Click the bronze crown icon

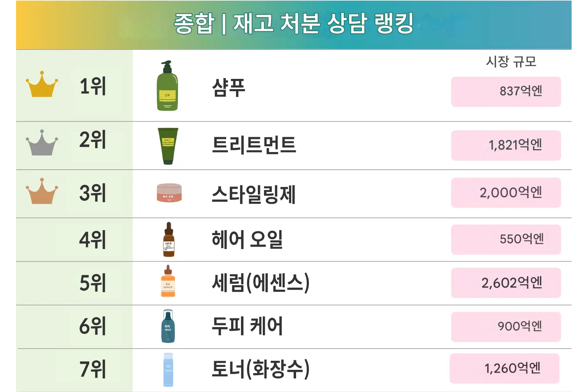42,191
